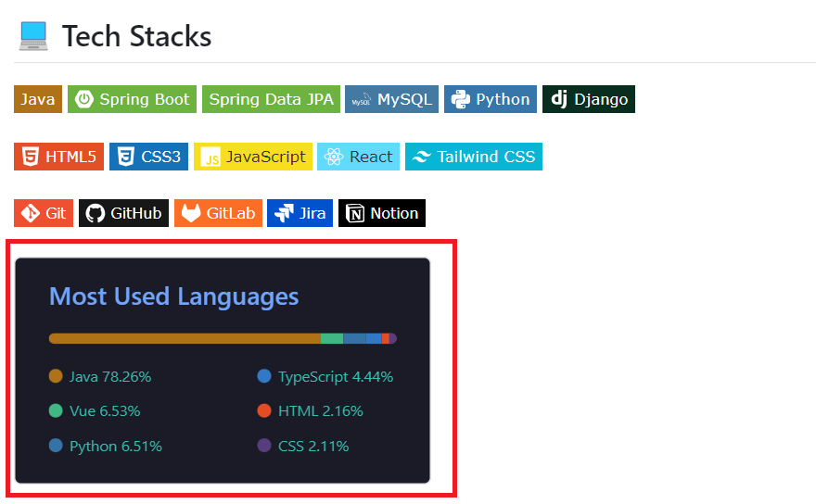Select the Java 78.26% label

click(110, 376)
